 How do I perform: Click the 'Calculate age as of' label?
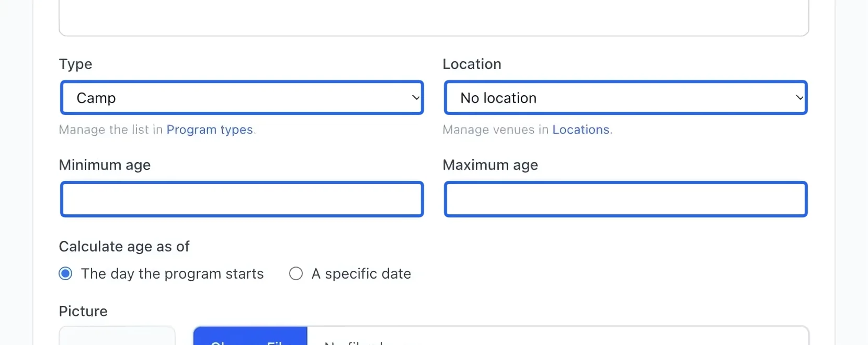pyautogui.click(x=124, y=247)
